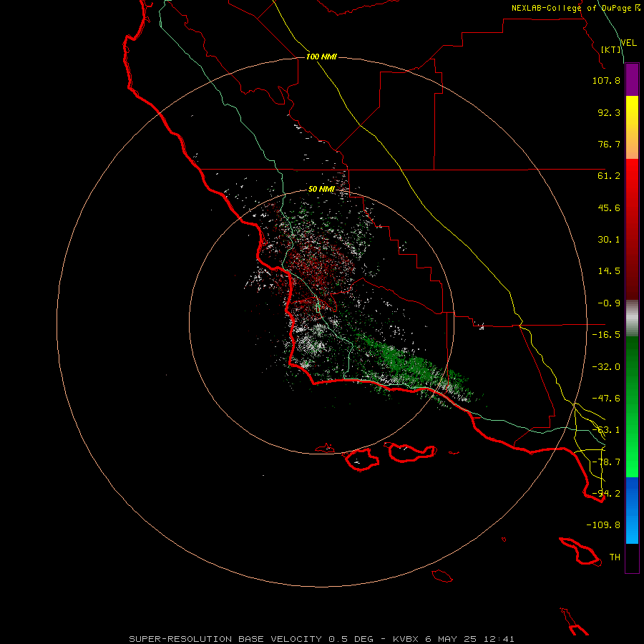Click the -78.7 velocity scale value

click(x=606, y=462)
